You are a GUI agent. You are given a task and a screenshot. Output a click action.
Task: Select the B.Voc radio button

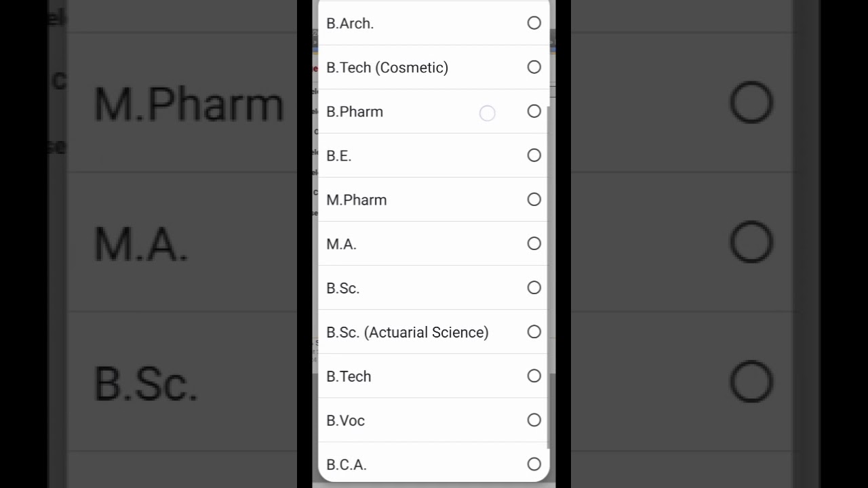[x=534, y=420]
